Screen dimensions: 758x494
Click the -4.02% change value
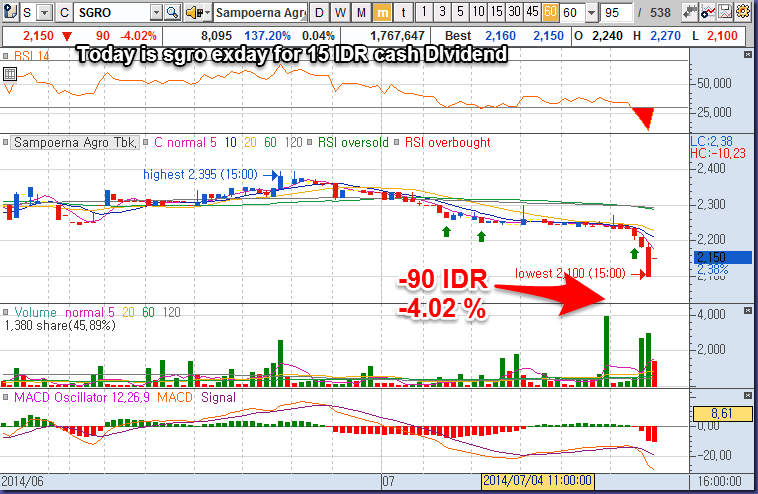click(x=138, y=36)
